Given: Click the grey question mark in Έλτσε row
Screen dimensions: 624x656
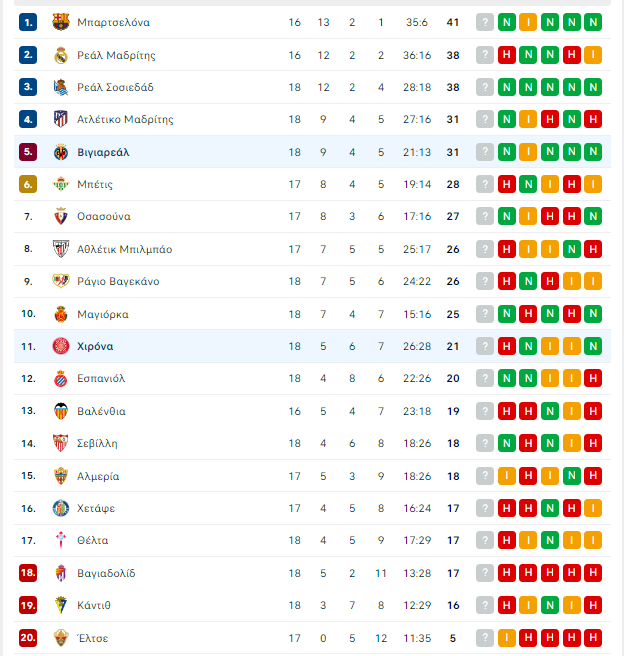Looking at the screenshot, I should 485,638.
